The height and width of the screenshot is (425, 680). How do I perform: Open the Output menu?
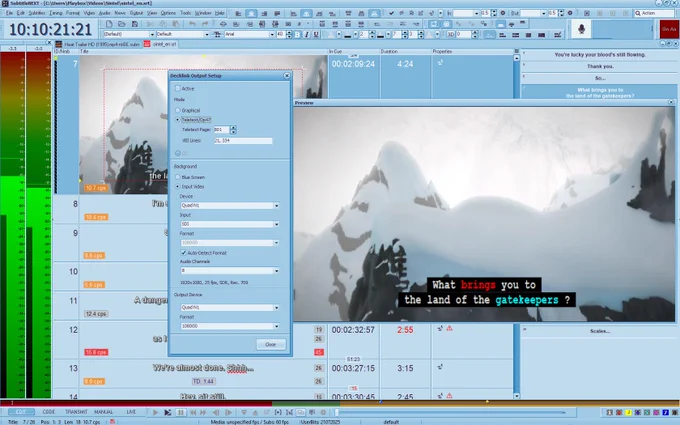click(136, 13)
